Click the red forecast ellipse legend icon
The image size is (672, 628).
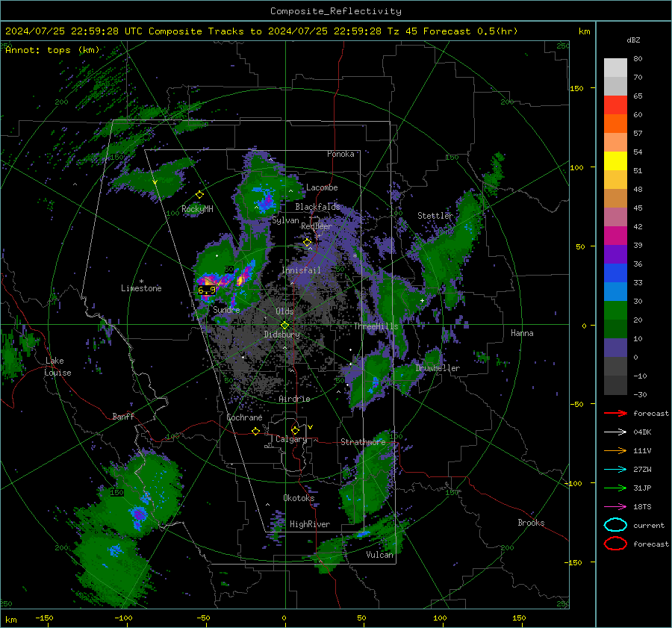(615, 544)
